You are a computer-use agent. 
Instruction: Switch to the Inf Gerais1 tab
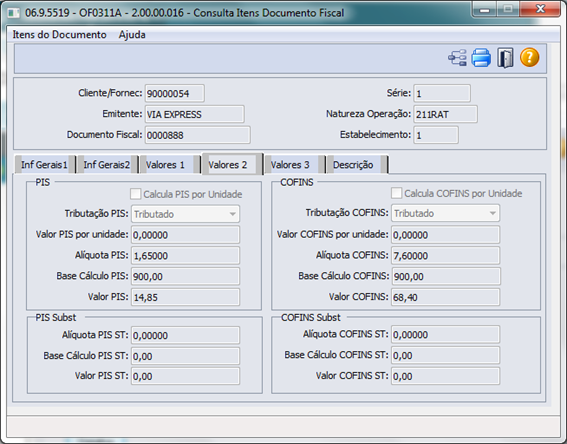[x=45, y=165]
